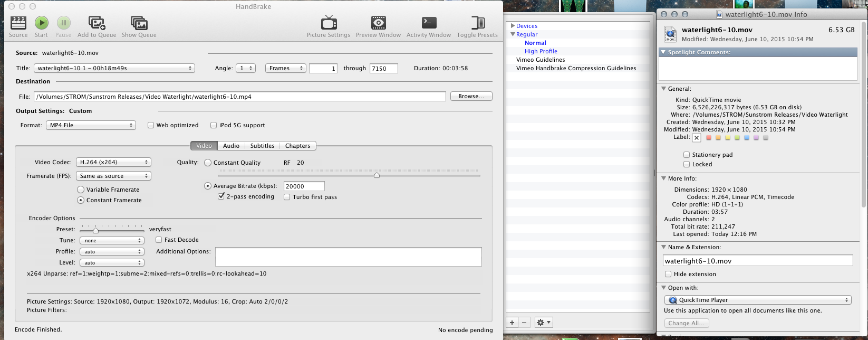Apply the red label color
The width and height of the screenshot is (868, 340).
tap(709, 138)
